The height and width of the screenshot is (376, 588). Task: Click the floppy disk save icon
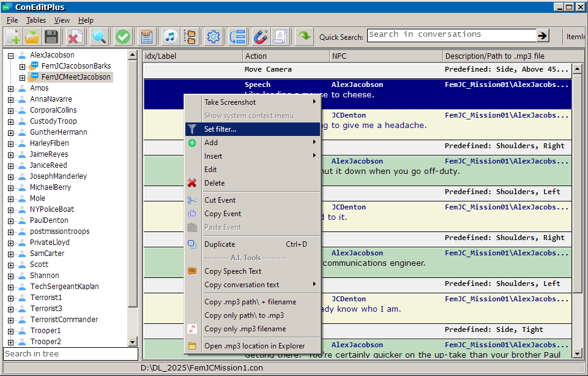(x=51, y=37)
